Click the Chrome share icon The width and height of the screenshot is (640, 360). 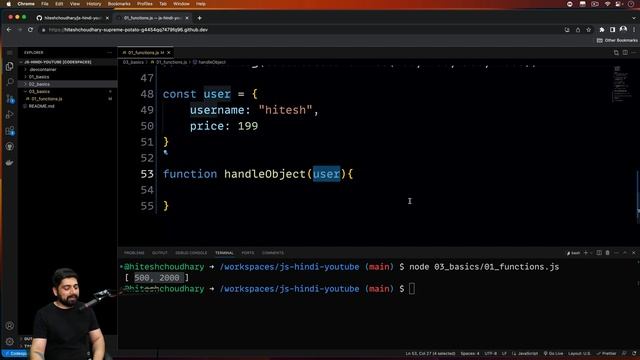click(578, 30)
